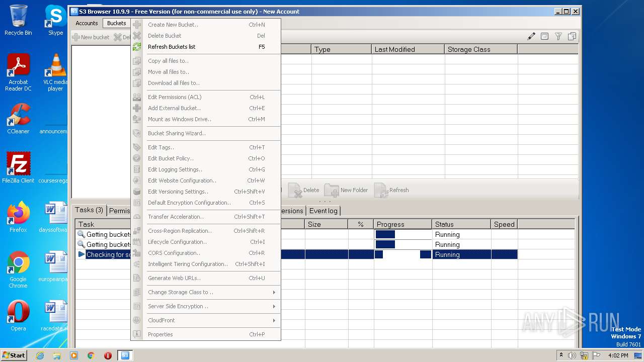Show hidden tray icons arrow

pyautogui.click(x=561, y=355)
